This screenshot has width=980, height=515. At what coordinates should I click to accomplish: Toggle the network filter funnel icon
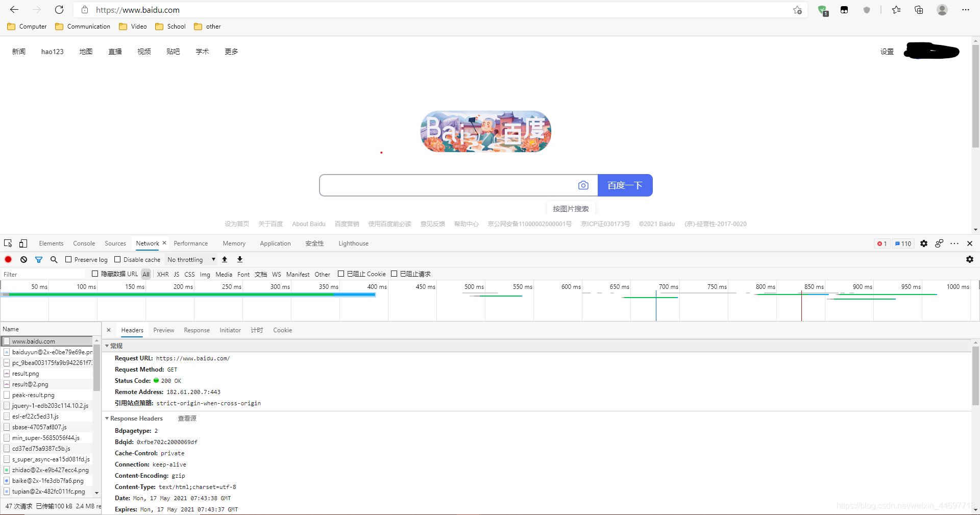pos(39,259)
